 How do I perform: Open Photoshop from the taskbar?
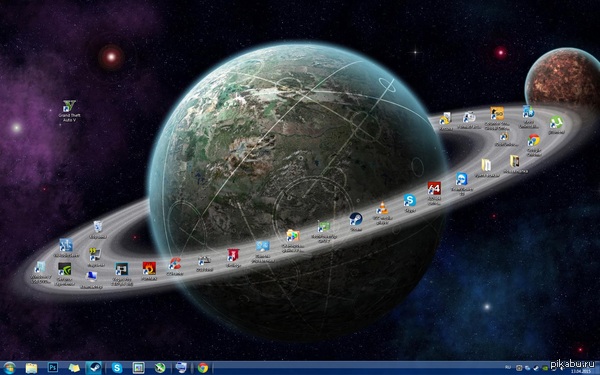[52, 368]
